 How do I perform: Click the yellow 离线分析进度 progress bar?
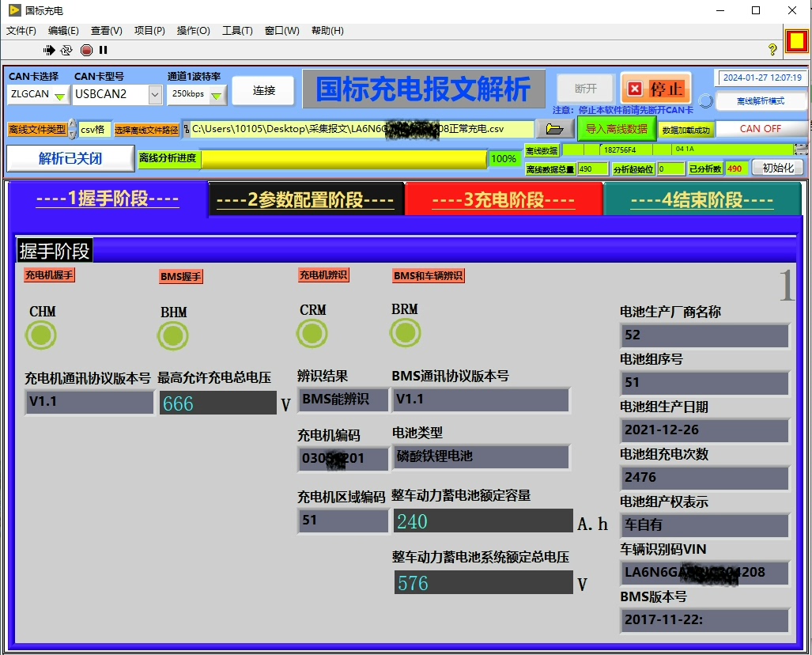[344, 158]
